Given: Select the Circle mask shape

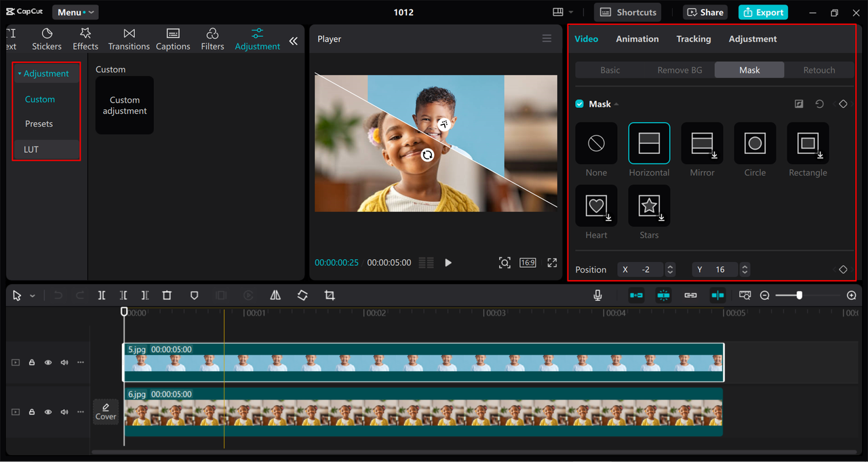Looking at the screenshot, I should pos(755,143).
